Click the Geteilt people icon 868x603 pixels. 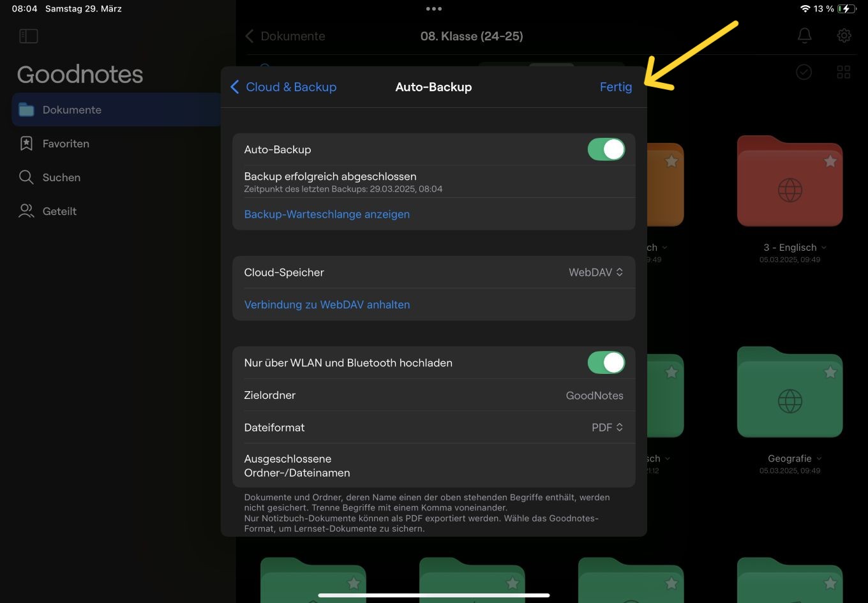click(x=26, y=211)
